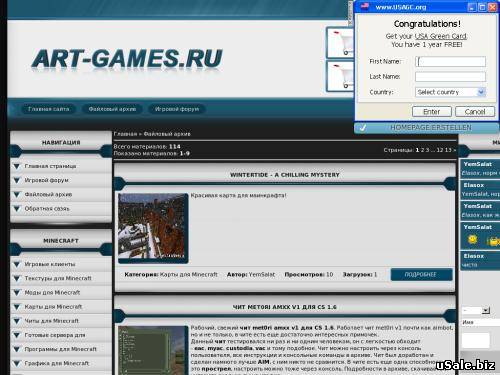Screen dimensions: 500x375
Task: Click 'Файловый архив' in the breadcrumb
Action: coord(167,134)
